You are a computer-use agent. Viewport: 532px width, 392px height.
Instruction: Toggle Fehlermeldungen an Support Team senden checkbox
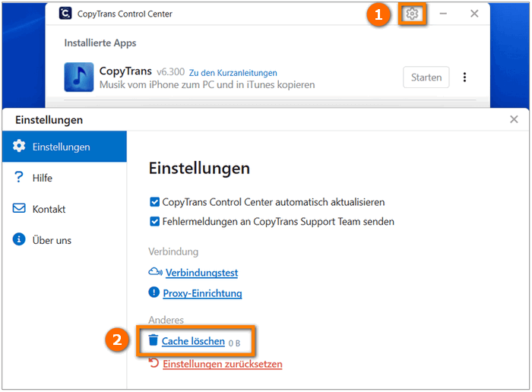(x=154, y=221)
